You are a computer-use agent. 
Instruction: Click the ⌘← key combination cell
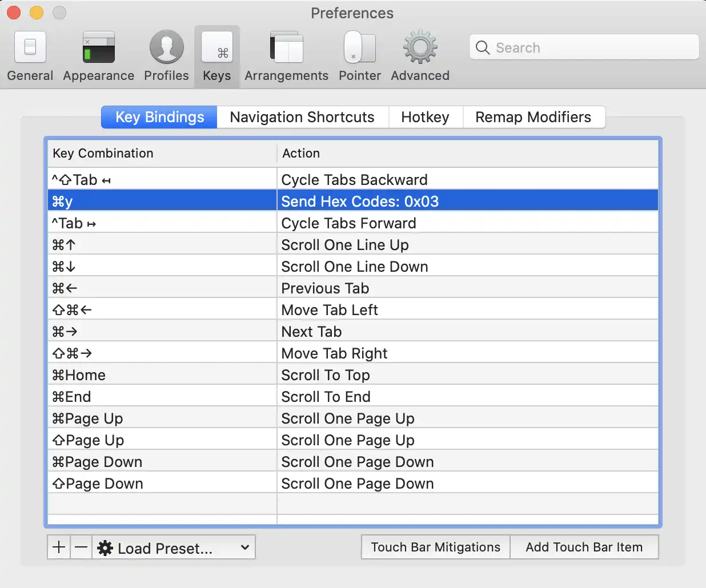click(x=162, y=288)
